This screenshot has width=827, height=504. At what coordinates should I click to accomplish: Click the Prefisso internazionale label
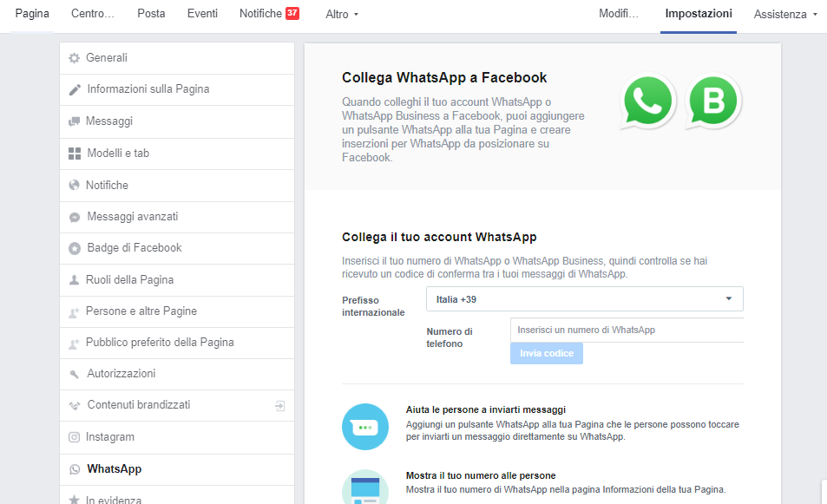click(x=373, y=306)
